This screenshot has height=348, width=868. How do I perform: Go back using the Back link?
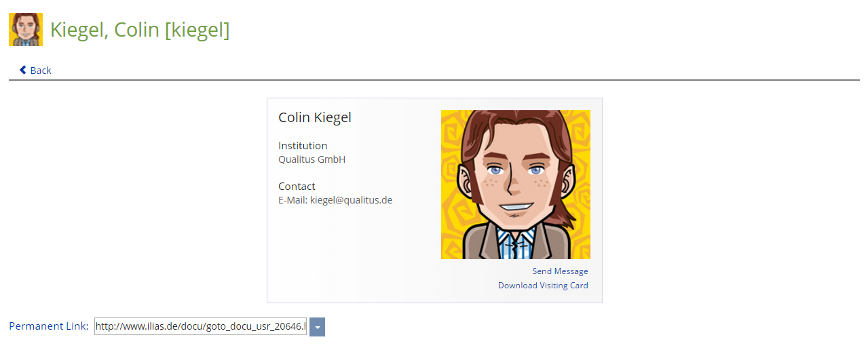click(35, 70)
